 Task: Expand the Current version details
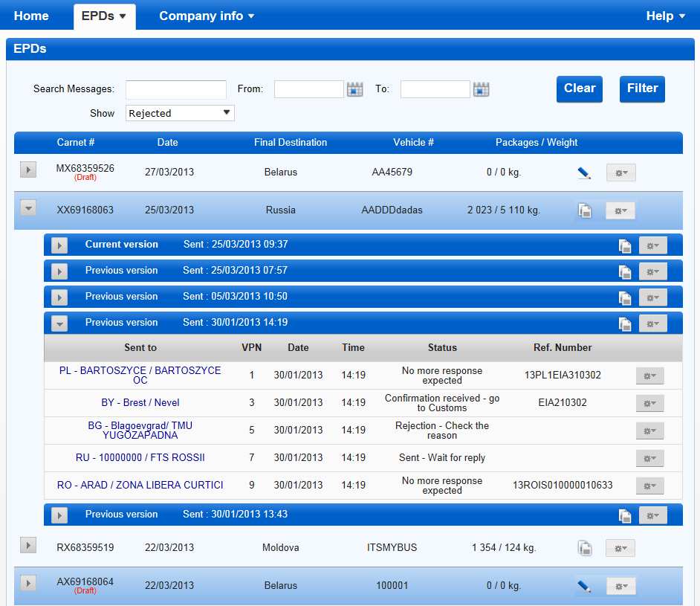59,245
